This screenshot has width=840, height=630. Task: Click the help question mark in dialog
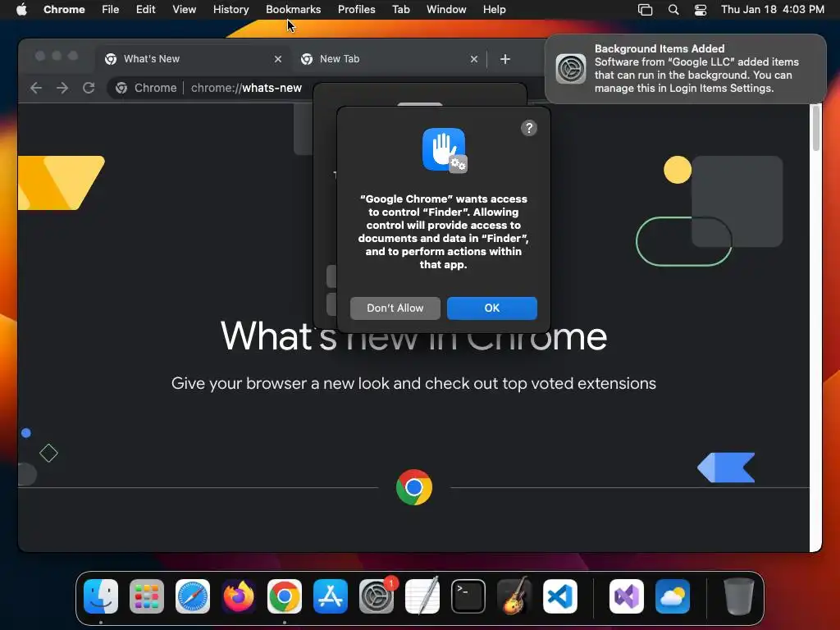[529, 128]
